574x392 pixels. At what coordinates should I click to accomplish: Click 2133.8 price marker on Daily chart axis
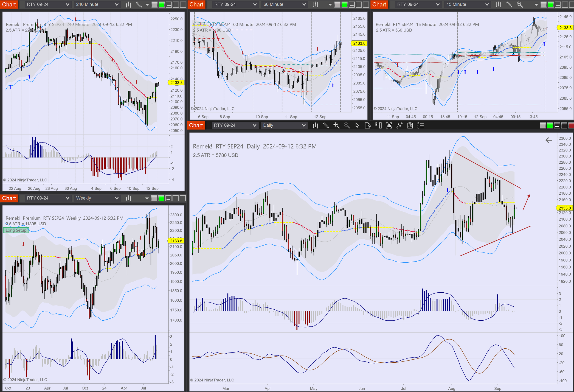point(564,208)
